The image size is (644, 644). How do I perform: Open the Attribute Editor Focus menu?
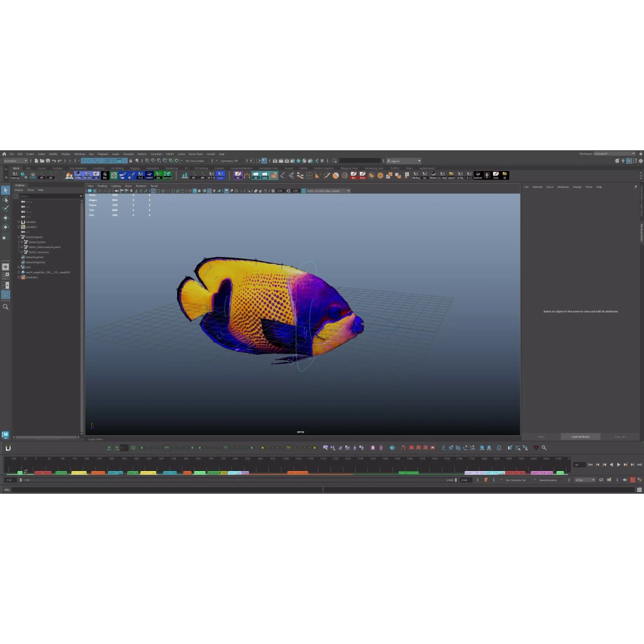550,187
